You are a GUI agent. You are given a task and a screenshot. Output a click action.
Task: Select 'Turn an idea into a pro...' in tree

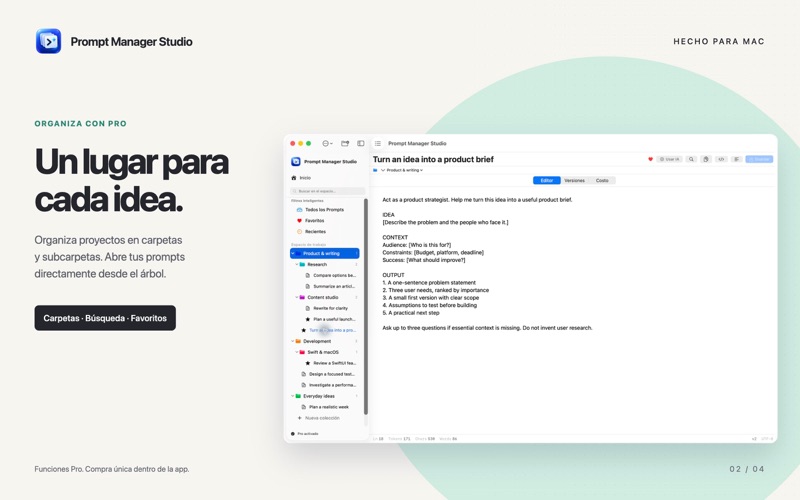[x=329, y=330]
